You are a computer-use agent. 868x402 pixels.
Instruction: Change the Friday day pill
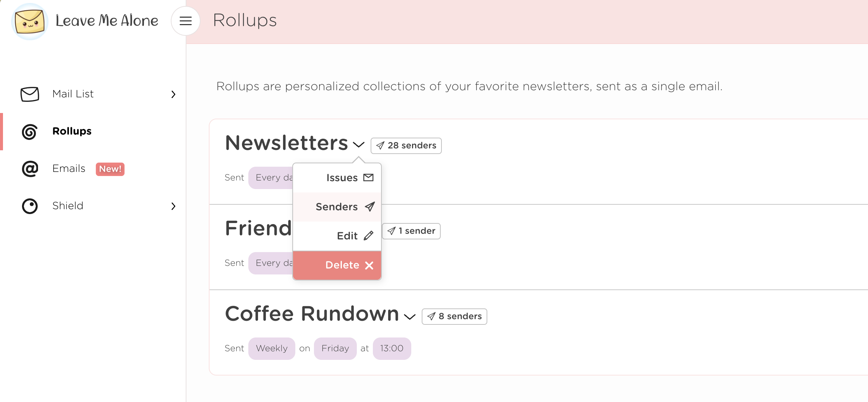pyautogui.click(x=335, y=349)
